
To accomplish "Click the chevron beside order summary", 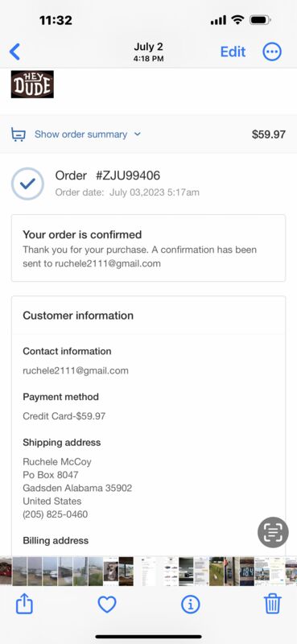I will coord(138,134).
